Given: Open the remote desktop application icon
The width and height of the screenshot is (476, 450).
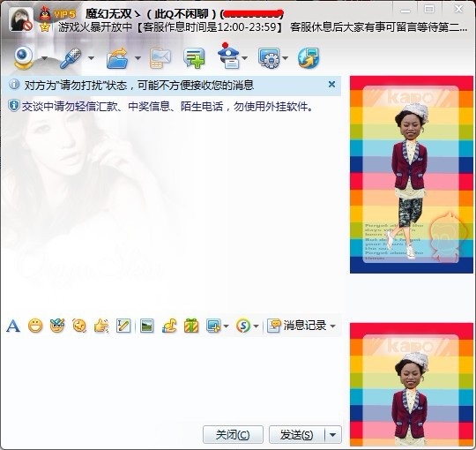Looking at the screenshot, I should pyautogui.click(x=269, y=57).
